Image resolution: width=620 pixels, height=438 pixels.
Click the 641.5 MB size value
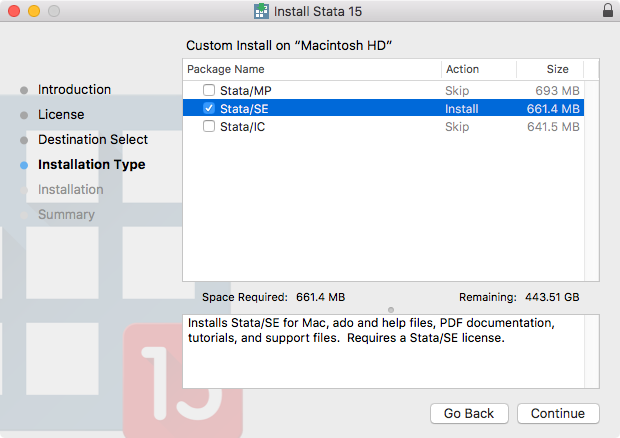tap(553, 127)
